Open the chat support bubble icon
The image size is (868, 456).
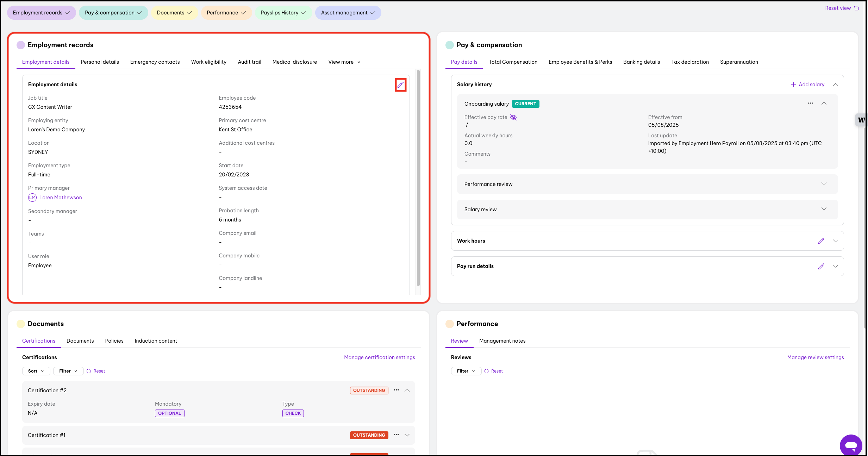click(x=850, y=445)
